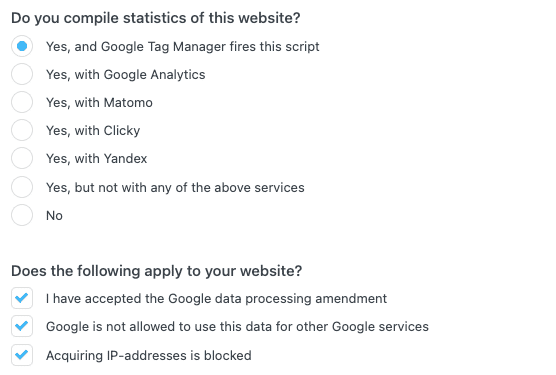Choose radio for not with above services
The image size is (556, 375).
tap(22, 187)
